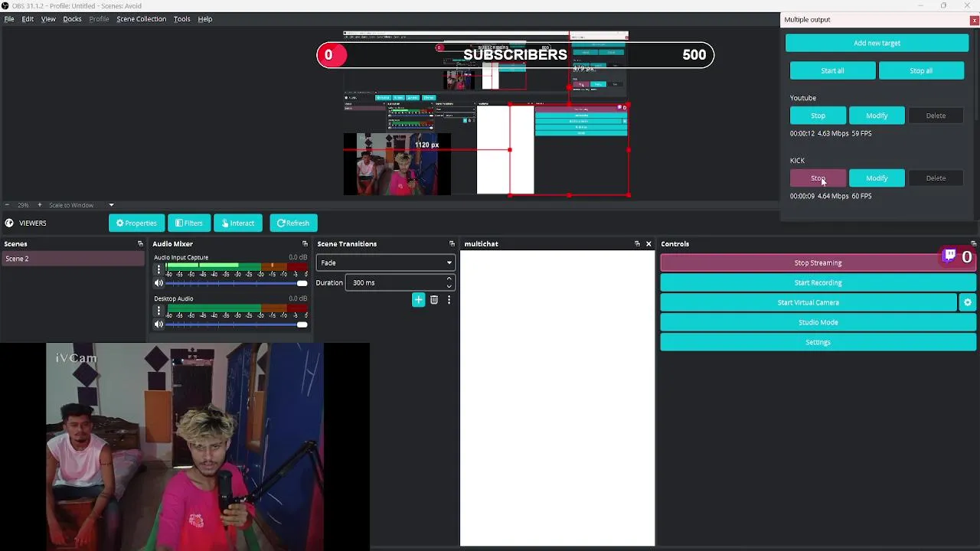
Task: Open the View menu
Action: (48, 19)
